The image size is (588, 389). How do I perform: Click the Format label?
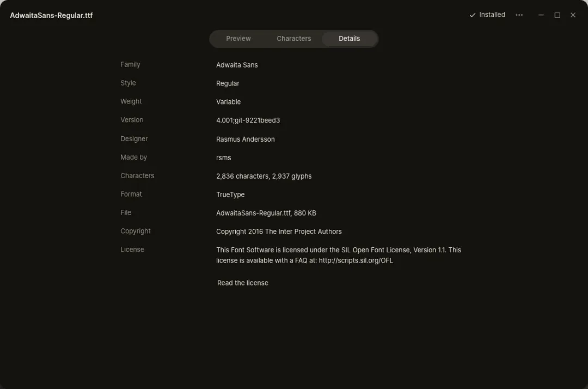(131, 194)
